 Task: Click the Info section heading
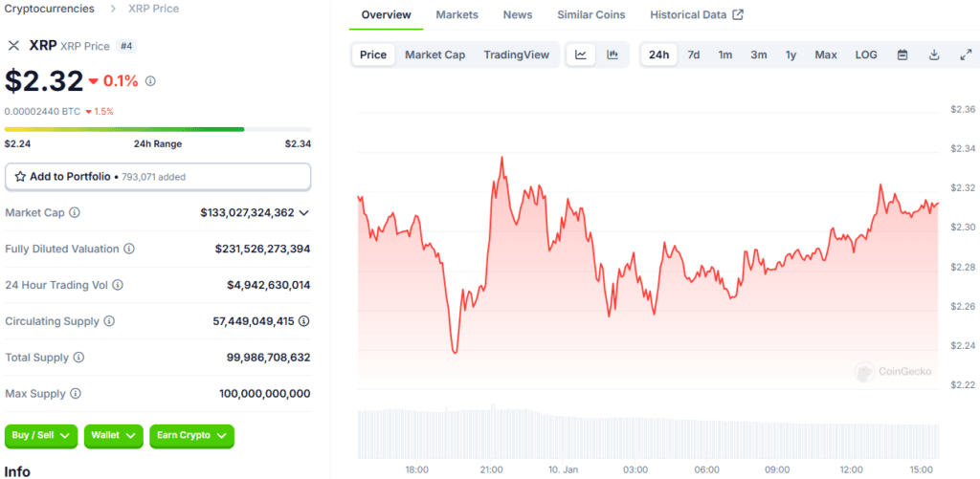point(17,471)
